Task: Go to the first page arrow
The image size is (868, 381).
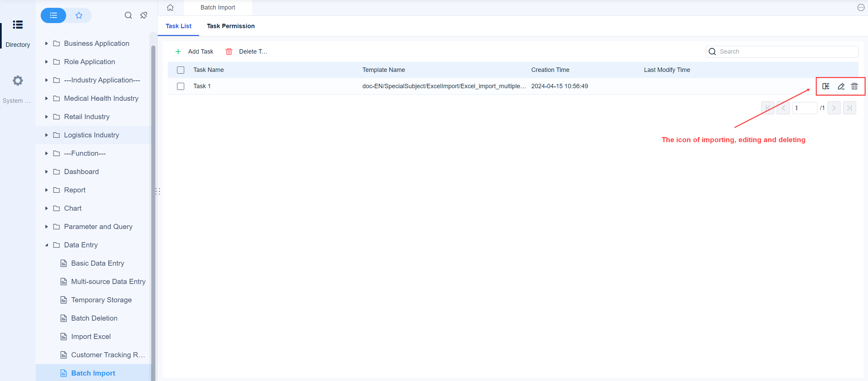Action: click(768, 108)
